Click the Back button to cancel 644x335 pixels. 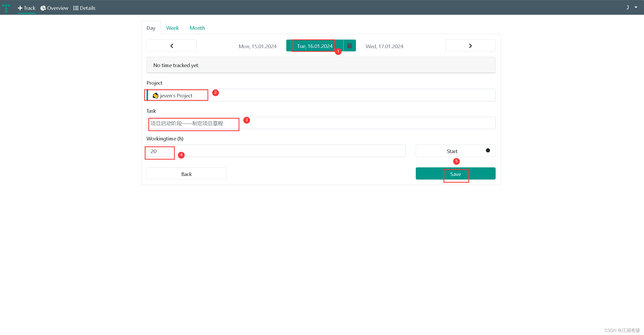pyautogui.click(x=186, y=174)
